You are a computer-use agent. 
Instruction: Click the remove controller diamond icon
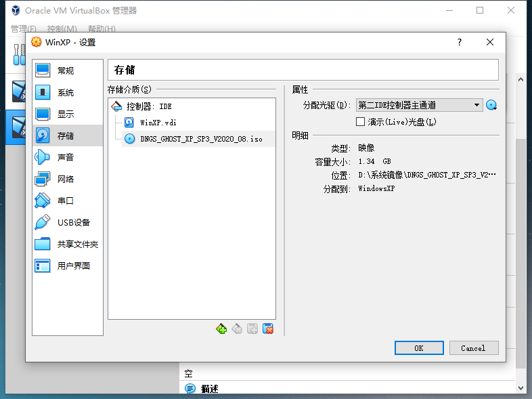tap(237, 329)
